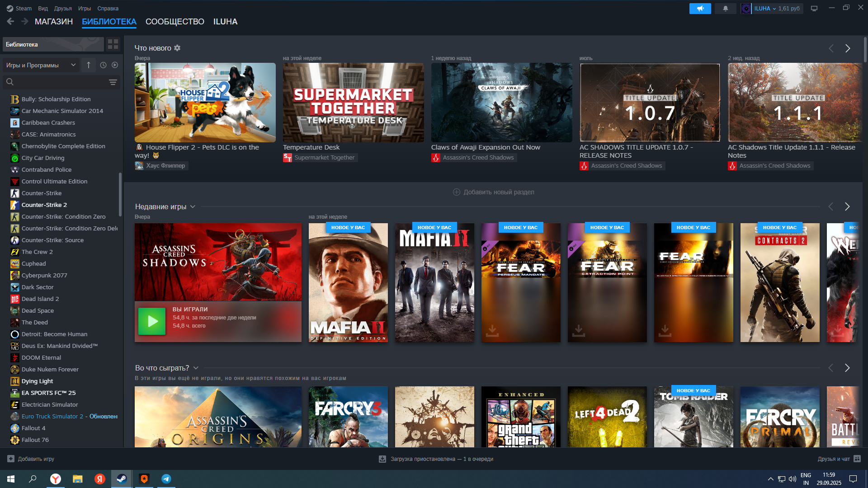Screen dimensions: 868x488
Task: Open the volume speaker tray icon
Action: pos(792,479)
